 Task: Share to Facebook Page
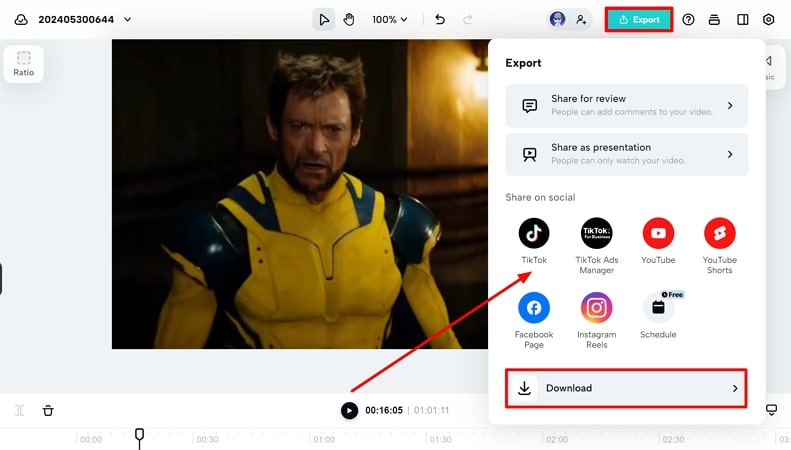pyautogui.click(x=534, y=308)
